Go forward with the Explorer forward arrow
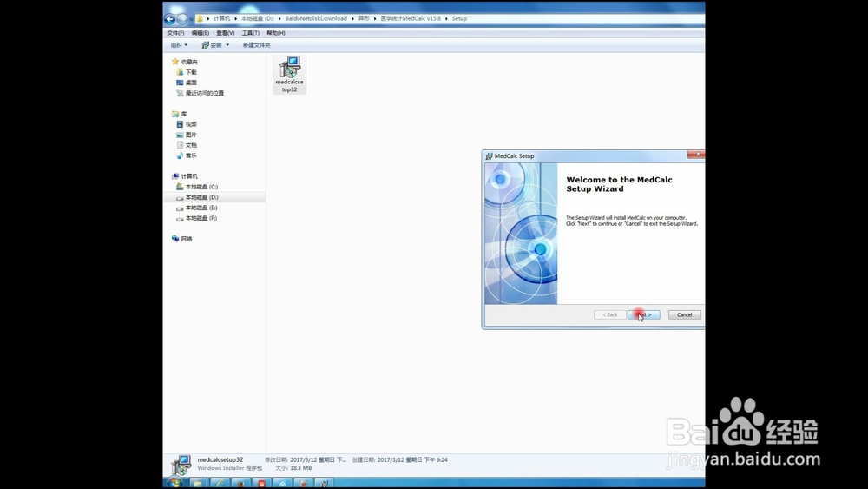The image size is (868, 489). point(182,19)
